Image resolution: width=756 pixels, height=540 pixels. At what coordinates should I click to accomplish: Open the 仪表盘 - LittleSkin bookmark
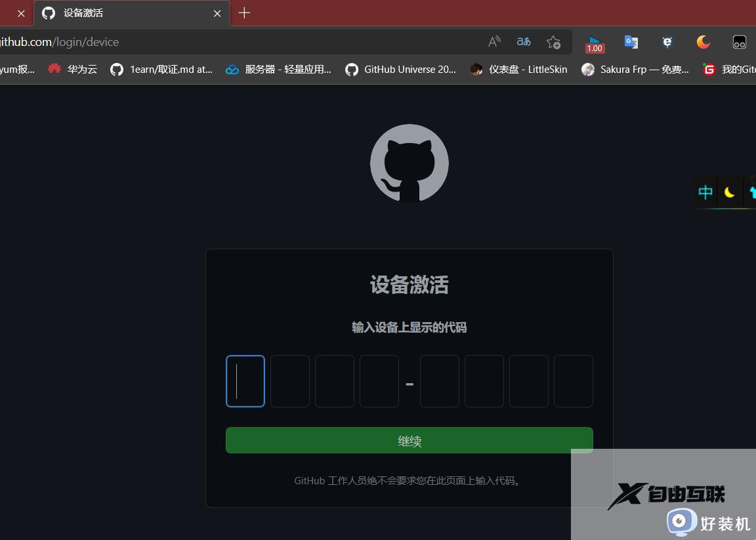click(518, 69)
